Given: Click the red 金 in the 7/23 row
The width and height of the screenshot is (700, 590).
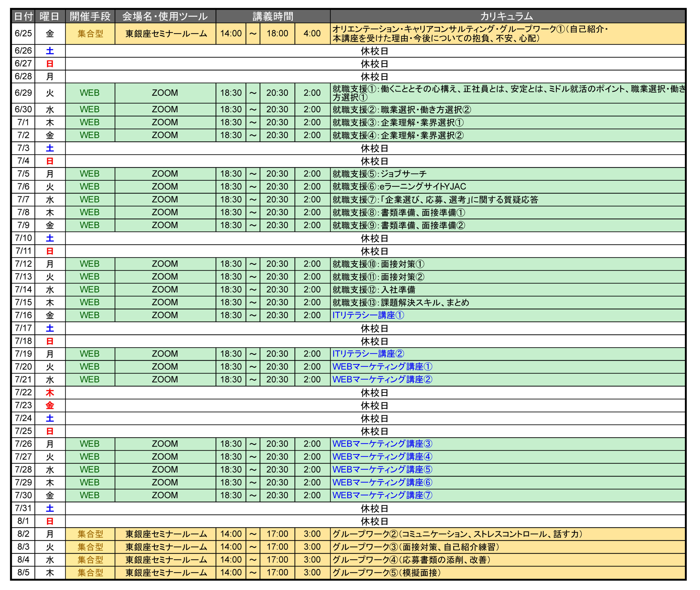Looking at the screenshot, I should pos(50,405).
